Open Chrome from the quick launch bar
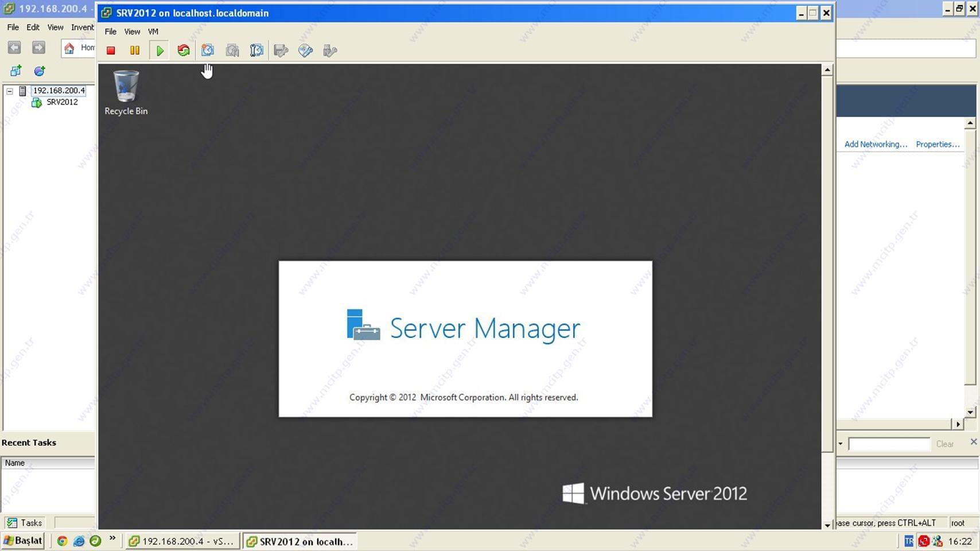This screenshot has width=980, height=551. coord(62,541)
